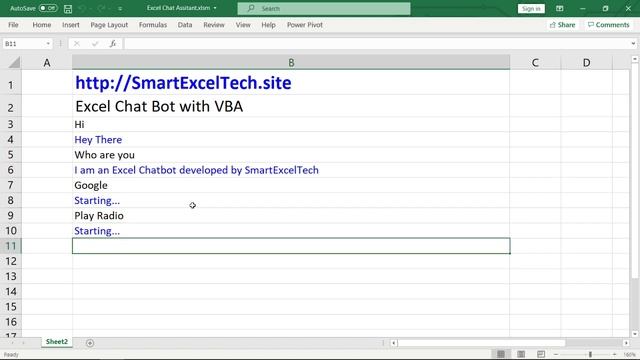Open the Formulas tab
640x360 pixels.
click(153, 25)
